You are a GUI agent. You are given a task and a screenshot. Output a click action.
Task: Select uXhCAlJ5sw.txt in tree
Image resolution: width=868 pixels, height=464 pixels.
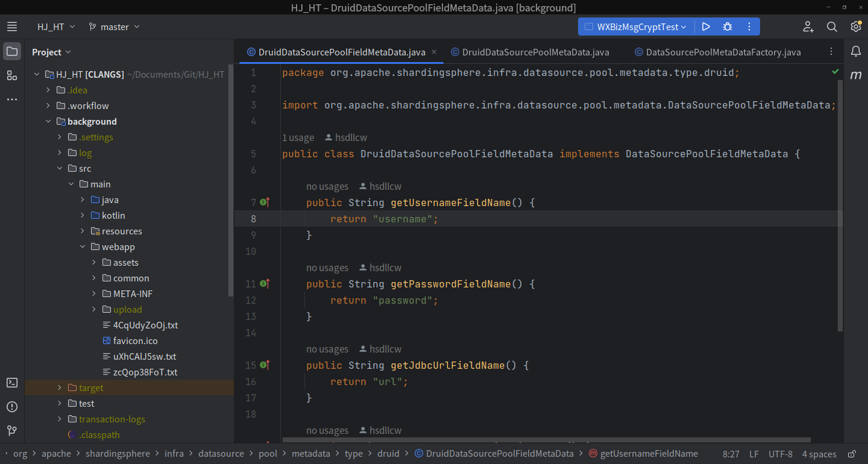click(x=139, y=357)
